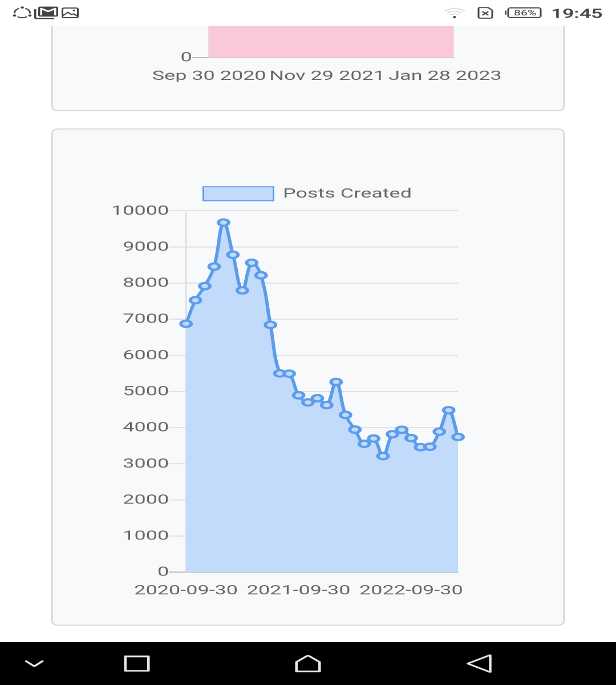
Task: Select the lowest data point near 3200
Action: (x=383, y=456)
